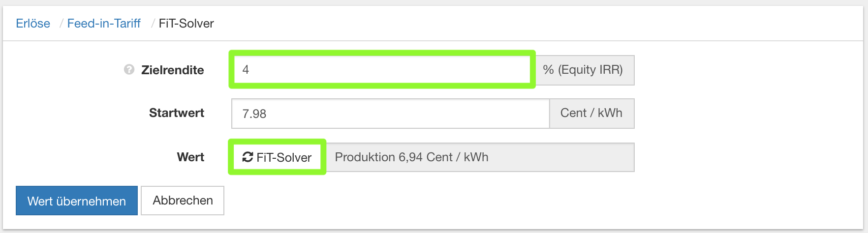Cancel with the Abbrechen button

coord(183,201)
